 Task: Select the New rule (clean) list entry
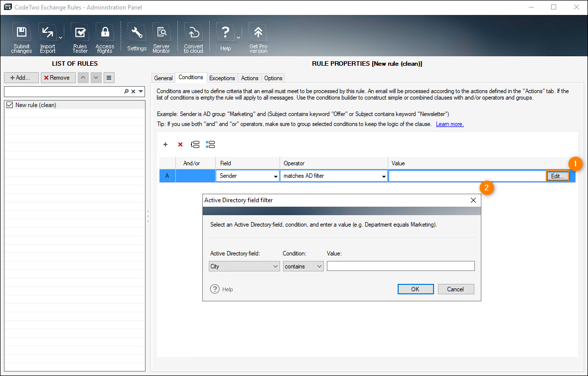tap(75, 105)
